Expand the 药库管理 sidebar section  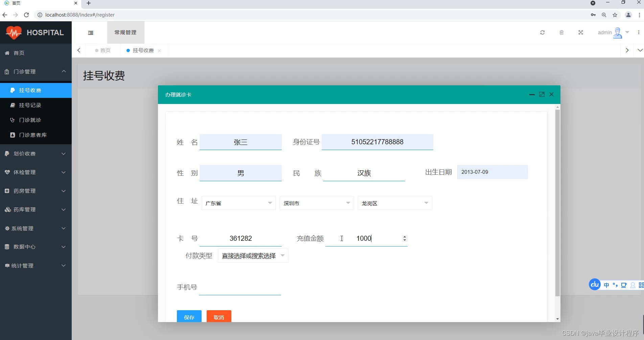tap(36, 210)
